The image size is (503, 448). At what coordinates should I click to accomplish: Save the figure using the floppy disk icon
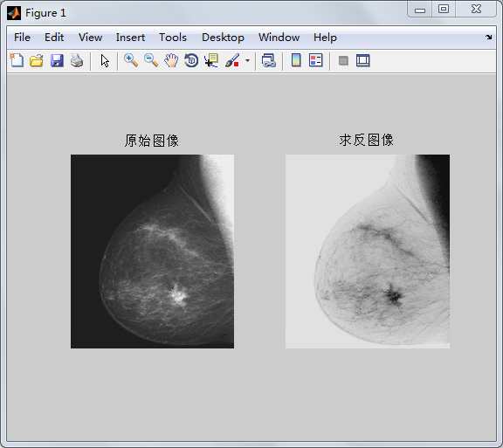(57, 60)
